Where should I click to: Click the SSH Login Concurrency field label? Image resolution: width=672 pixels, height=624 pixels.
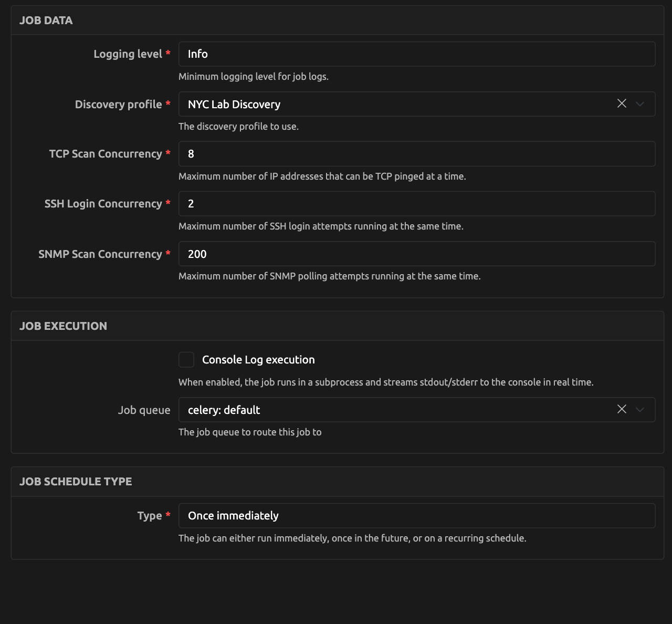click(x=103, y=204)
